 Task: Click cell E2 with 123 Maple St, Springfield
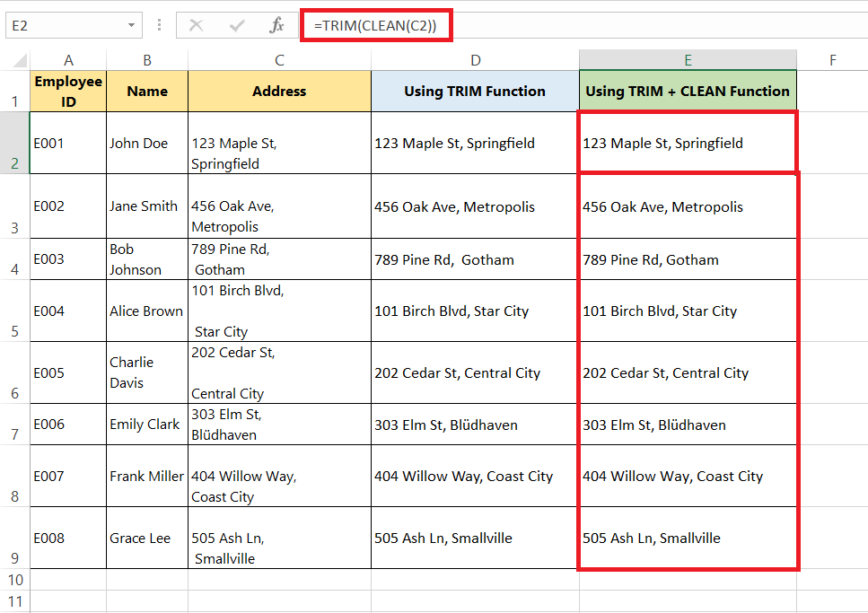click(x=688, y=143)
